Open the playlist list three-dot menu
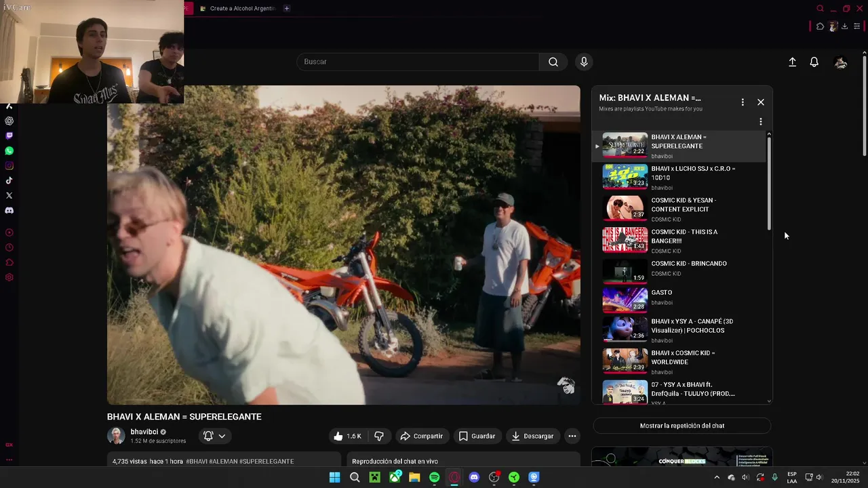Viewport: 868px width, 488px height. point(761,121)
